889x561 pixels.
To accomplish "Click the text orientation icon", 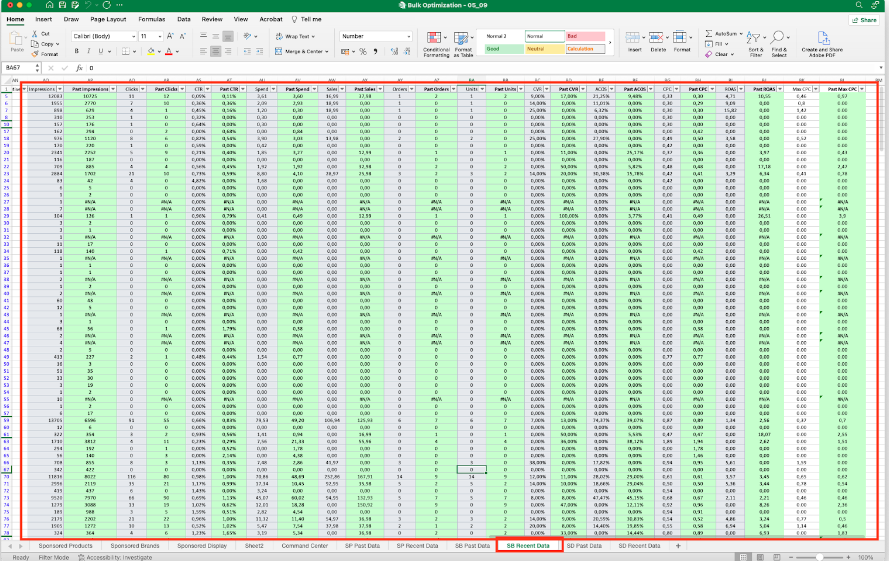I will (247, 36).
